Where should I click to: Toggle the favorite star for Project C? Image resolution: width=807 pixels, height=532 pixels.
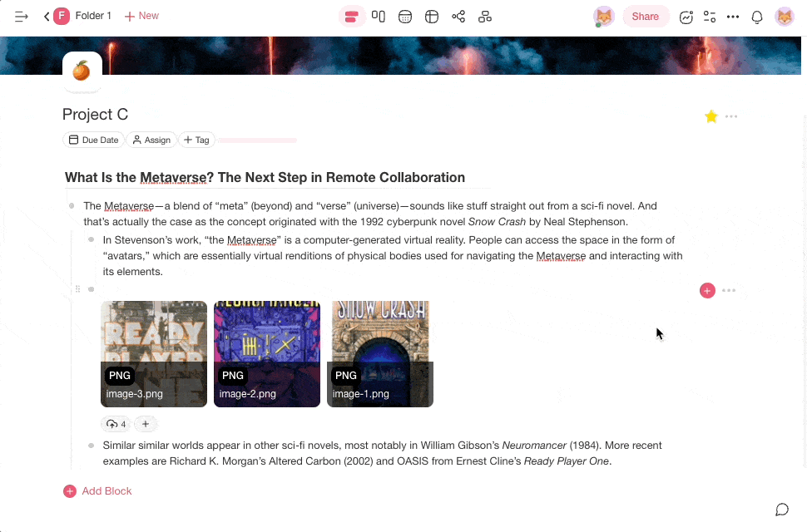point(711,116)
